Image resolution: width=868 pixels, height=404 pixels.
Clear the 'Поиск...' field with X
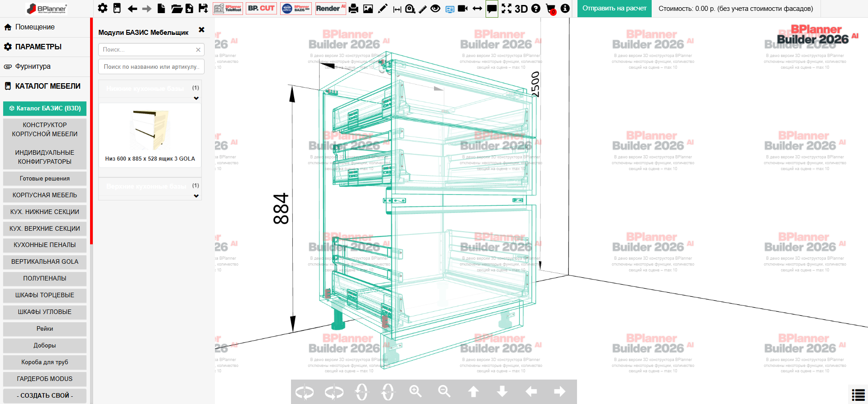[x=198, y=50]
